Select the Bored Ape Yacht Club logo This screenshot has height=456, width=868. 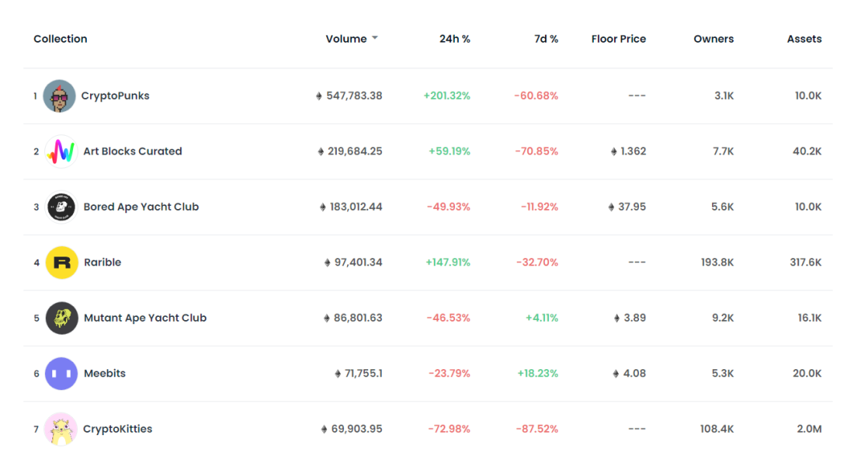click(61, 207)
